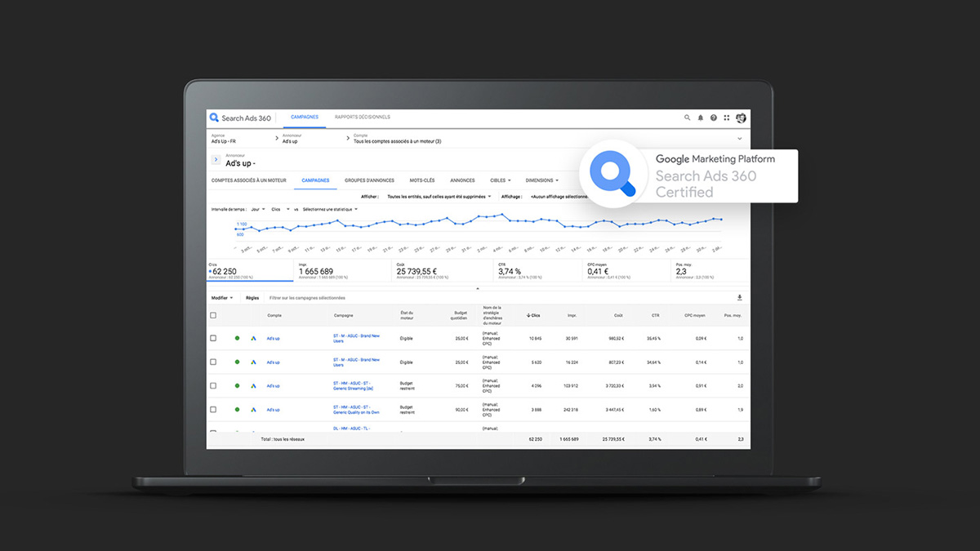The width and height of the screenshot is (980, 551).
Task: Open the Annonces tab
Action: (462, 180)
